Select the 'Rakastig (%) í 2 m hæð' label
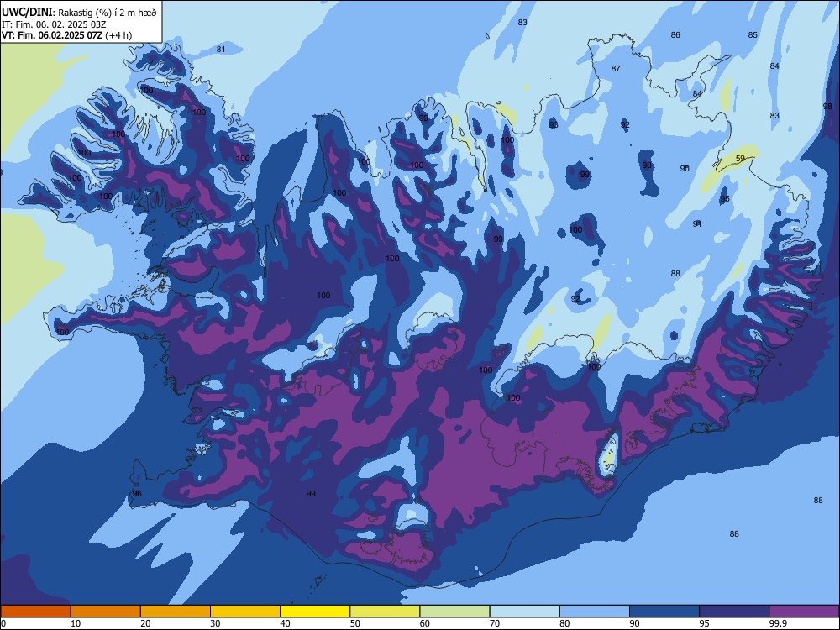This screenshot has height=630, width=840. tap(108, 13)
